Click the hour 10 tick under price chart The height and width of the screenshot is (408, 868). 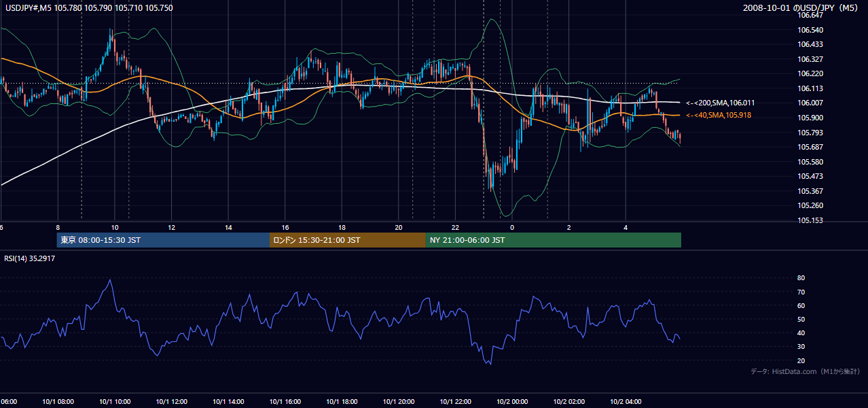(115, 228)
